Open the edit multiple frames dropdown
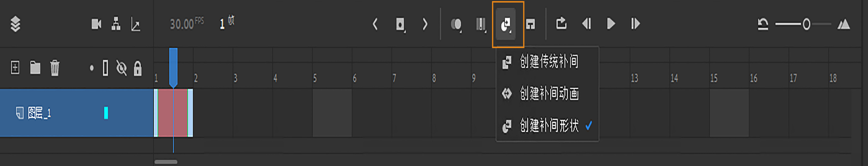The image size is (868, 166). coord(481,24)
